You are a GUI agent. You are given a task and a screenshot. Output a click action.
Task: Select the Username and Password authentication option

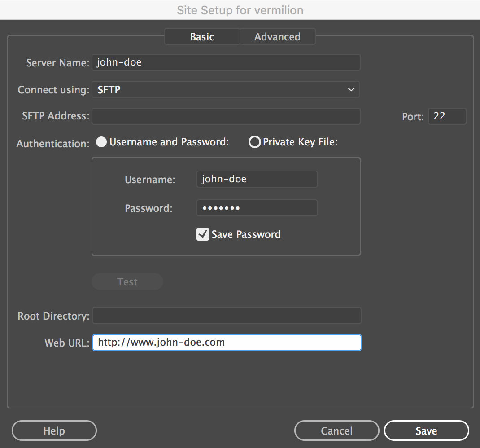click(x=101, y=142)
